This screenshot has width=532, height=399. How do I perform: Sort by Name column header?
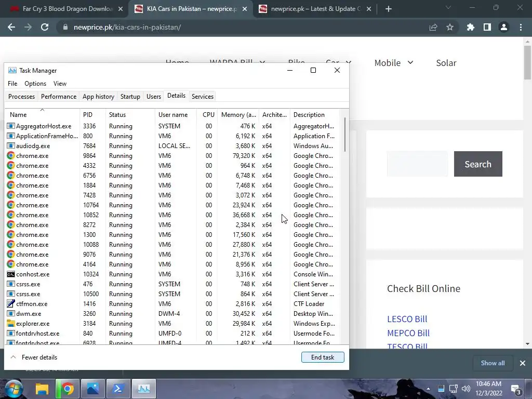pyautogui.click(x=43, y=115)
